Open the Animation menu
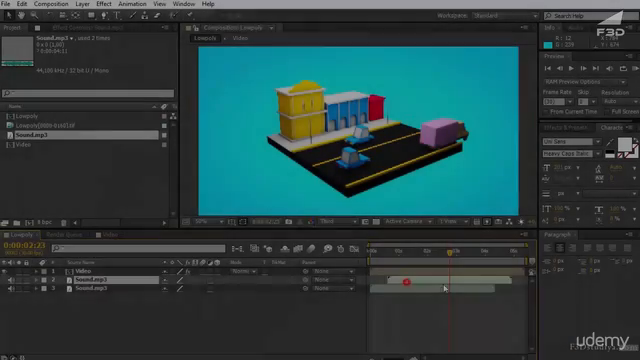Screen dimensions: 640x360 pos(132,4)
